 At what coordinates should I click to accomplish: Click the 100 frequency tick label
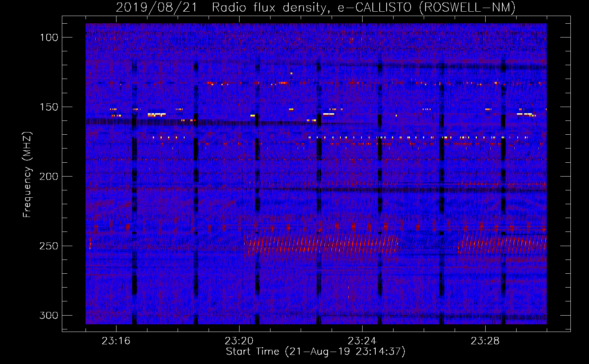point(50,37)
